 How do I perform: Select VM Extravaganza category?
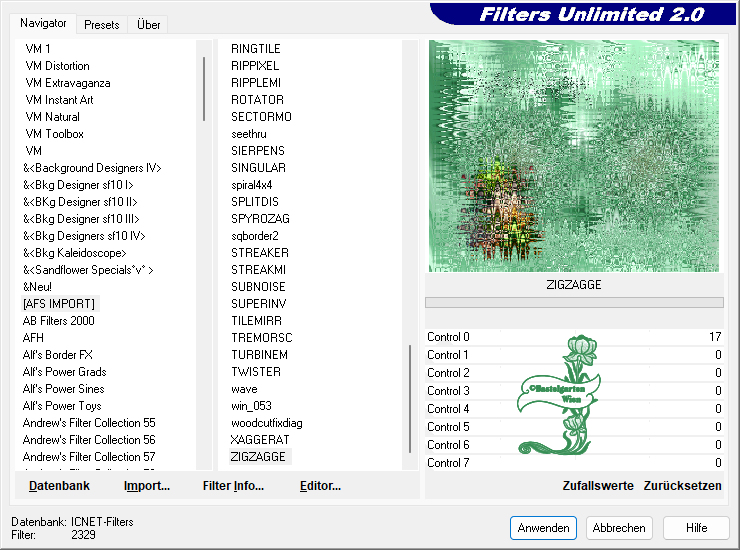coord(68,83)
